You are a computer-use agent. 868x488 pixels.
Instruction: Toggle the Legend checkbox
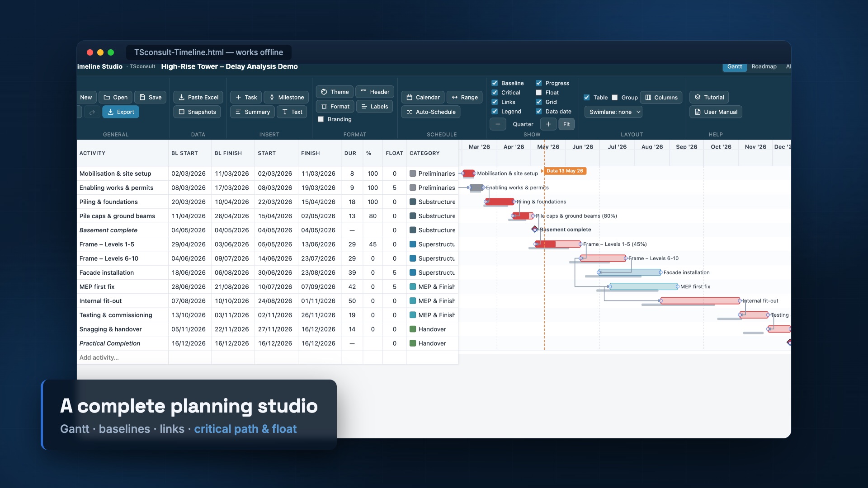(495, 112)
